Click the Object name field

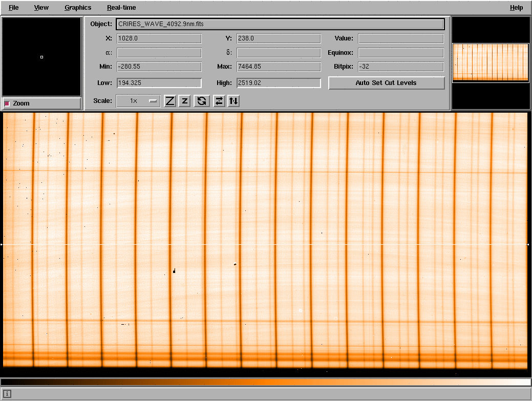pyautogui.click(x=280, y=24)
